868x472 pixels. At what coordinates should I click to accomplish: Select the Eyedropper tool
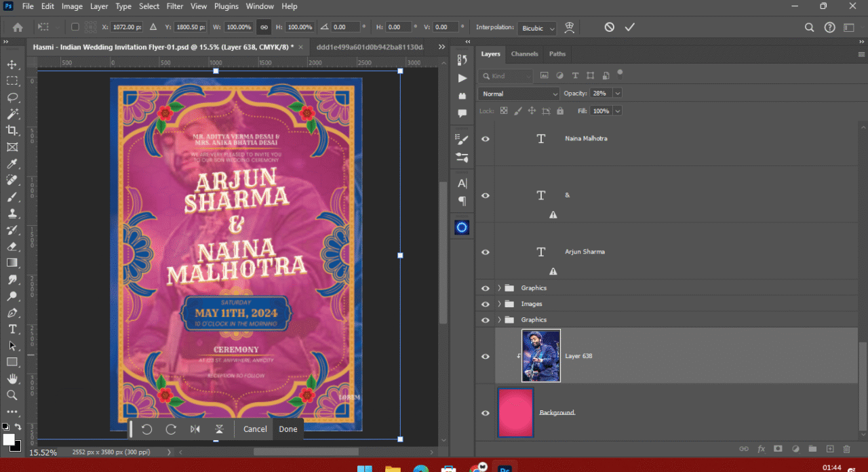tap(12, 163)
